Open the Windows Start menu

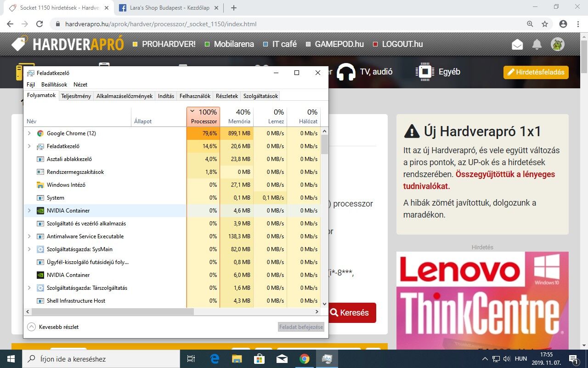click(11, 359)
